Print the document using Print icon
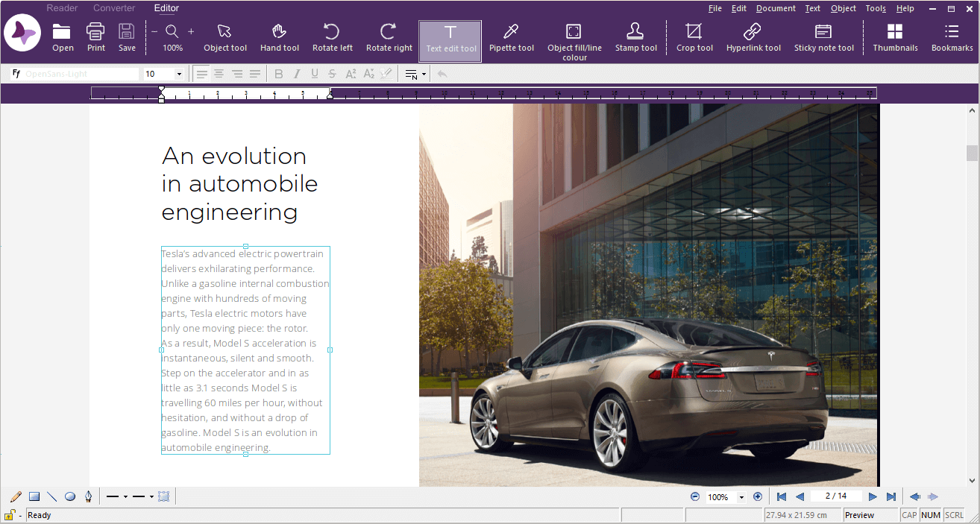The width and height of the screenshot is (980, 524). (x=95, y=37)
